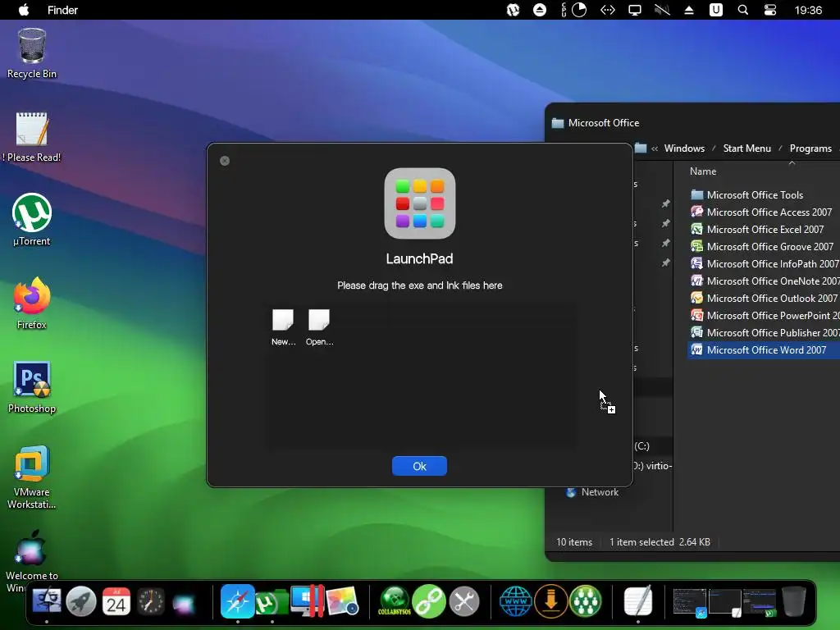Screen dimensions: 840x630
Task: Open Safari compass in the dock
Action: 237,601
